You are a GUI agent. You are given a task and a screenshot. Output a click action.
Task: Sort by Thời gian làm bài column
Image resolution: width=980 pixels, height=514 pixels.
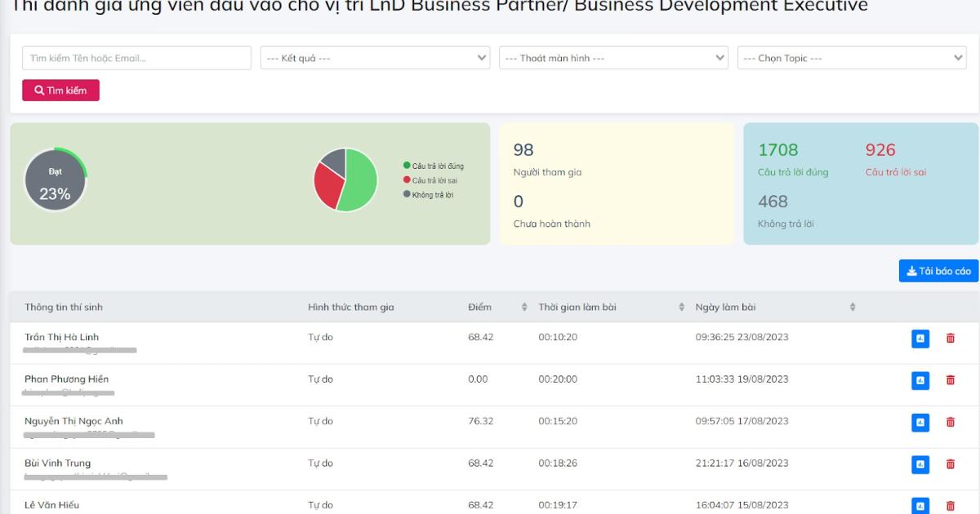681,308
